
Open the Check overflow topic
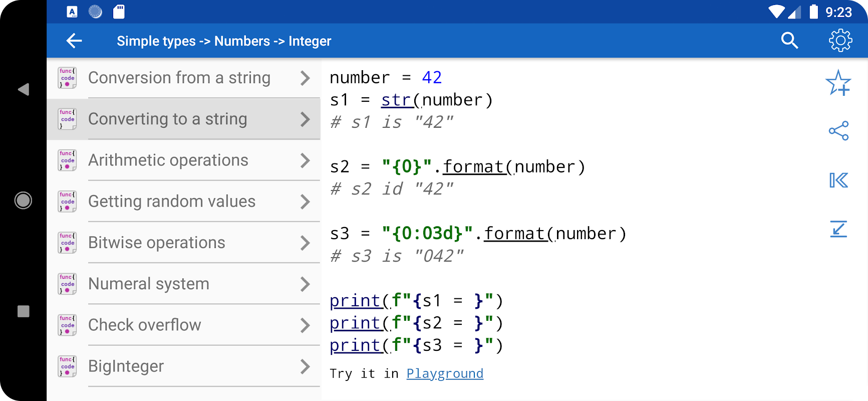145,325
